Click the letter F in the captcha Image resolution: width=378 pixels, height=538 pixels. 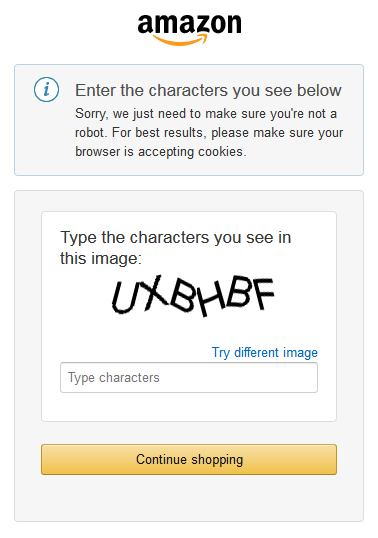(x=263, y=293)
